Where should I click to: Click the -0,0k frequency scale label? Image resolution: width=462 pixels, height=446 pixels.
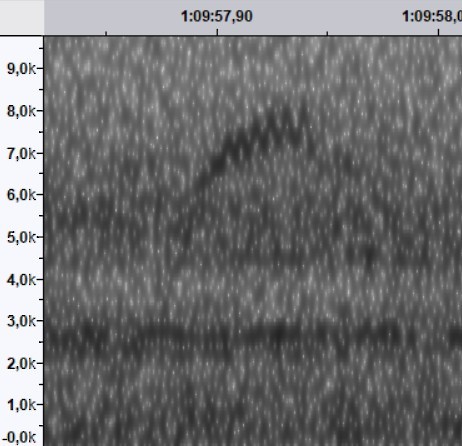[x=19, y=436]
